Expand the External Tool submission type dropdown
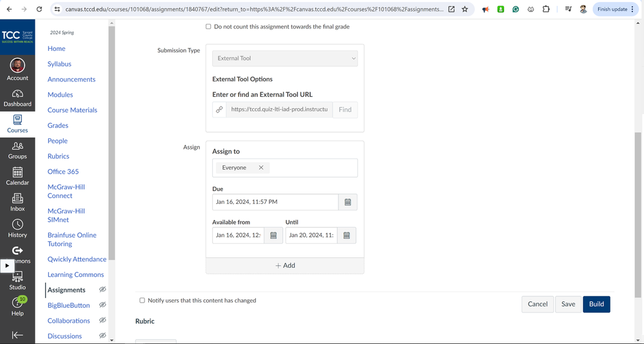The height and width of the screenshot is (344, 644). coord(285,58)
